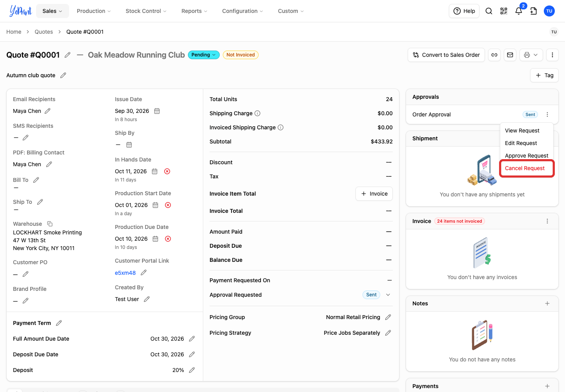Add a payment with plus icon
565x392 pixels.
click(547, 386)
